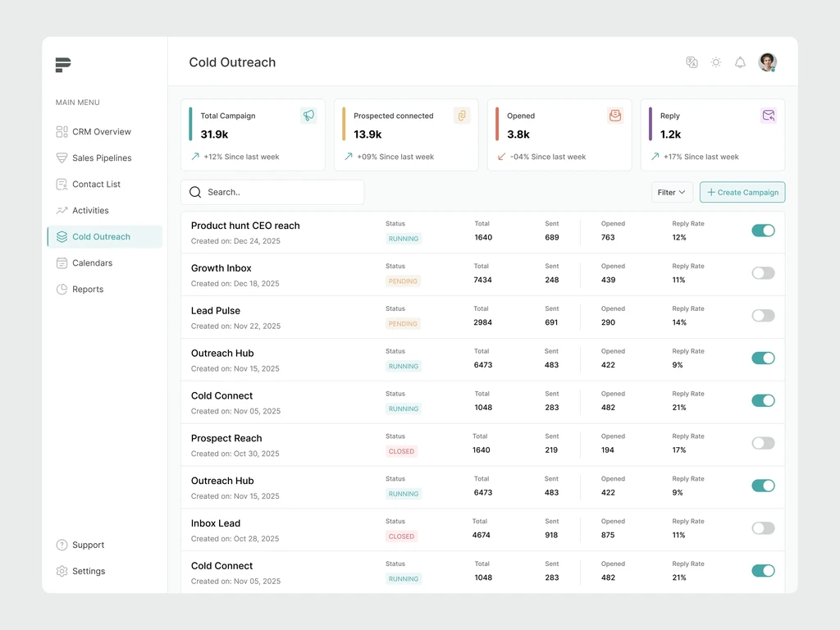Click the Total Campaign megaphone icon
840x630 pixels.
tap(308, 115)
